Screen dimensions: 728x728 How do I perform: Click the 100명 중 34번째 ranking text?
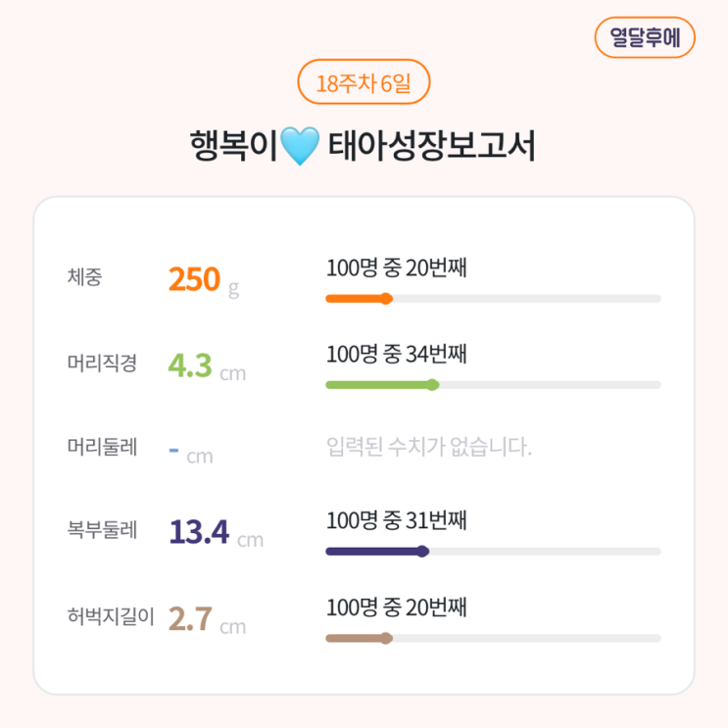[x=396, y=354]
